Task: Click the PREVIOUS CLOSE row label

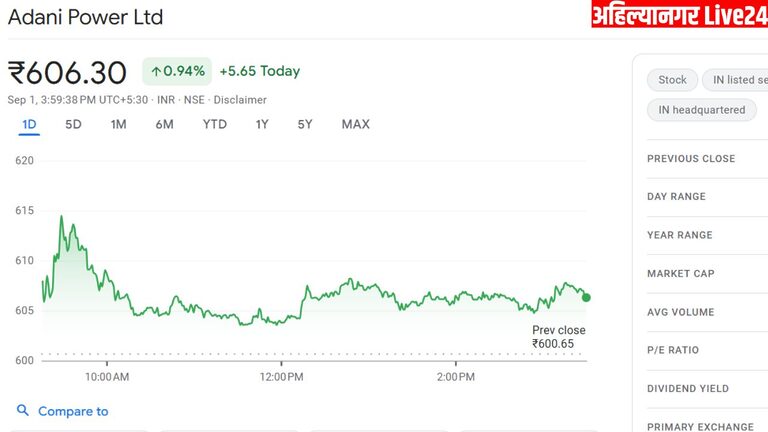Action: tap(690, 159)
